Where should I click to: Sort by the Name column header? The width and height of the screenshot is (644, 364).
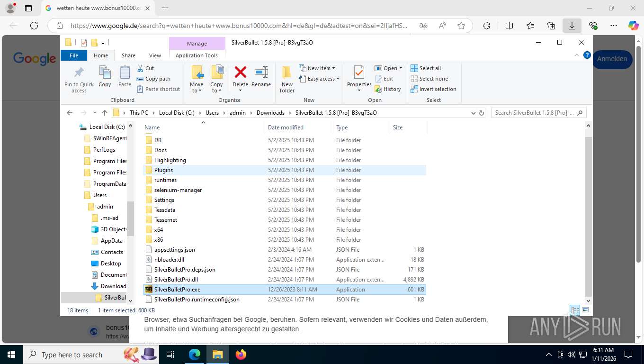click(203, 127)
